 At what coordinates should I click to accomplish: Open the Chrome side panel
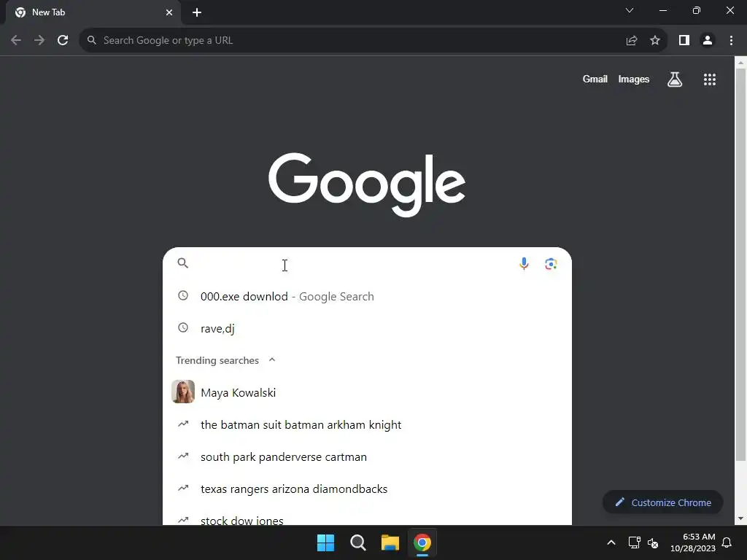684,41
